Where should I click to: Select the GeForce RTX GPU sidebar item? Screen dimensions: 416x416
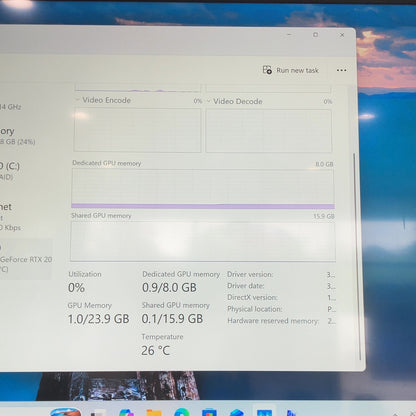(x=26, y=259)
